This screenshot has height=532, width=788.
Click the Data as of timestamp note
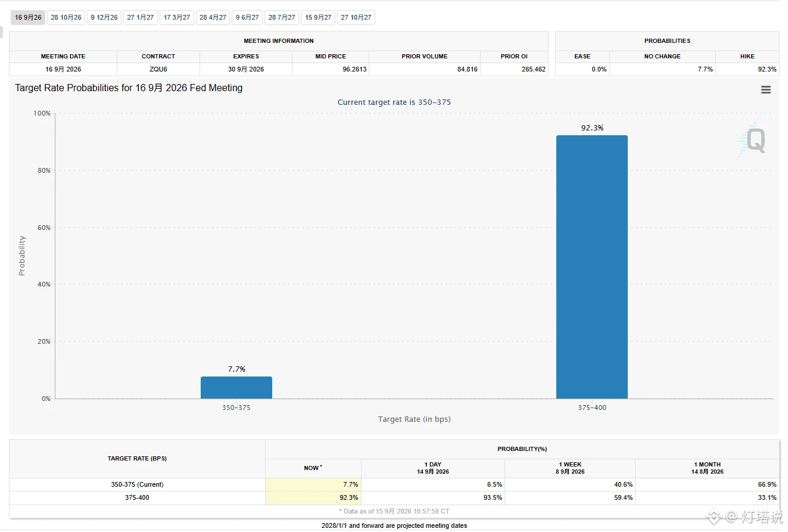coord(394,512)
